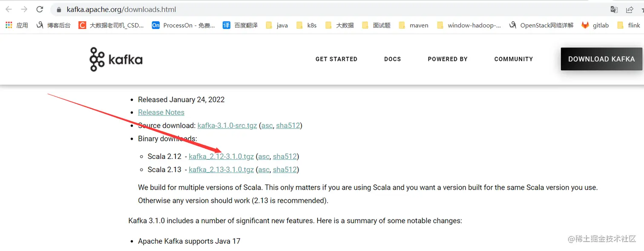
Task: Open the 博客后台 bookmark
Action: (x=53, y=25)
